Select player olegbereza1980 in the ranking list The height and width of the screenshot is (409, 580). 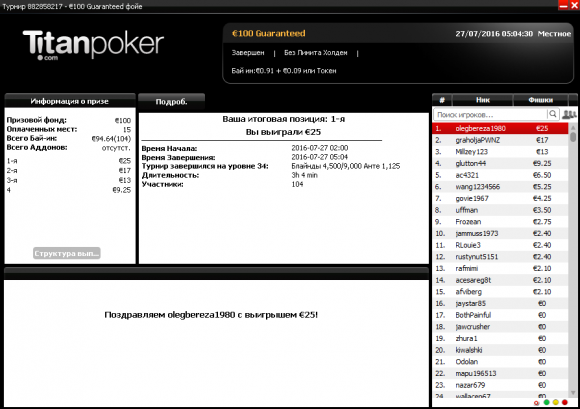(500, 128)
